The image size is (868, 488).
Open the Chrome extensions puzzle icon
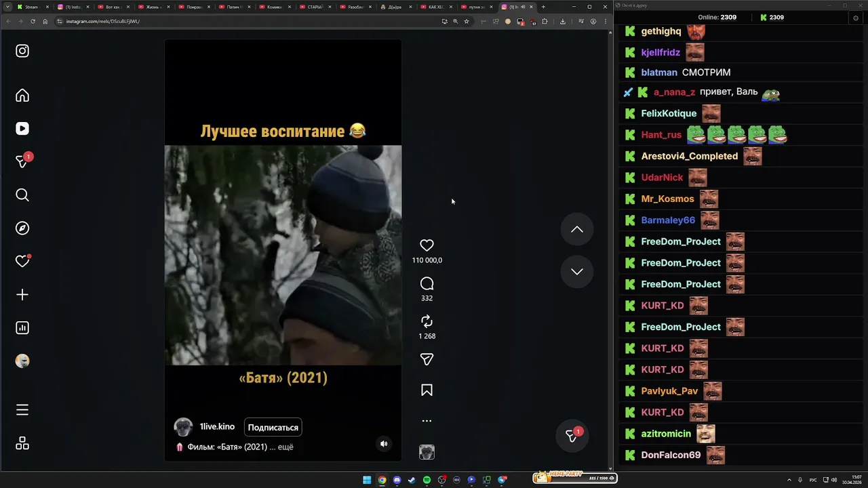(545, 21)
